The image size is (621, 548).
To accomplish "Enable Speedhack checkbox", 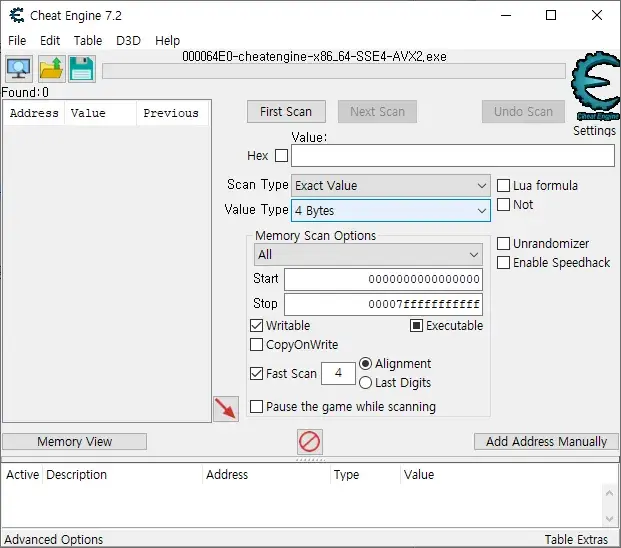I will click(504, 263).
